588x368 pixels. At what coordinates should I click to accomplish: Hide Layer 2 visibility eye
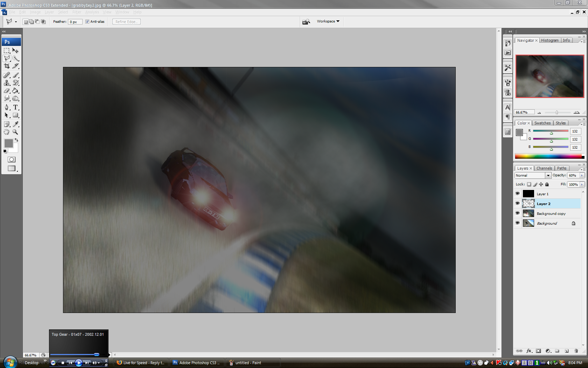[x=517, y=203]
